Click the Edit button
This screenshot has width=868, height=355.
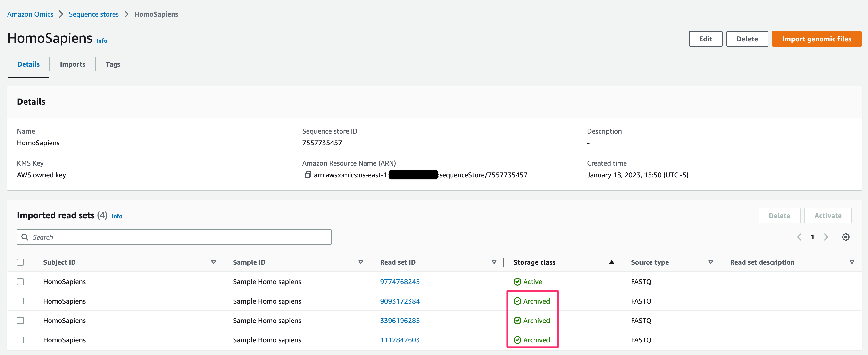(706, 39)
